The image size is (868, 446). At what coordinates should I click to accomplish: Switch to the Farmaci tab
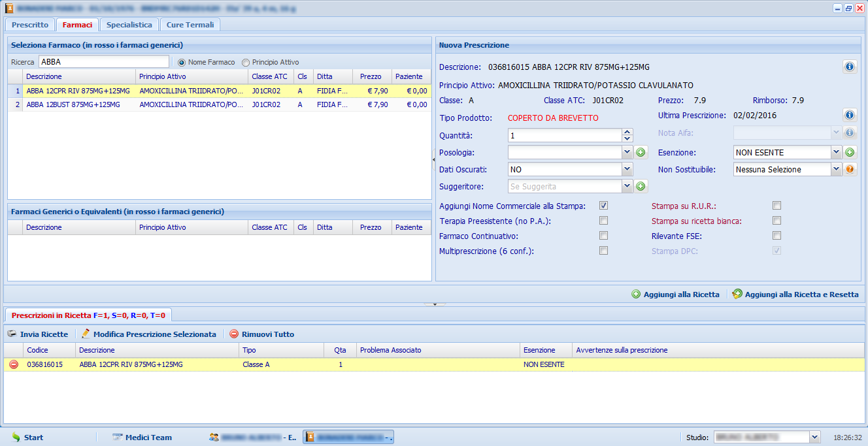[x=77, y=25]
